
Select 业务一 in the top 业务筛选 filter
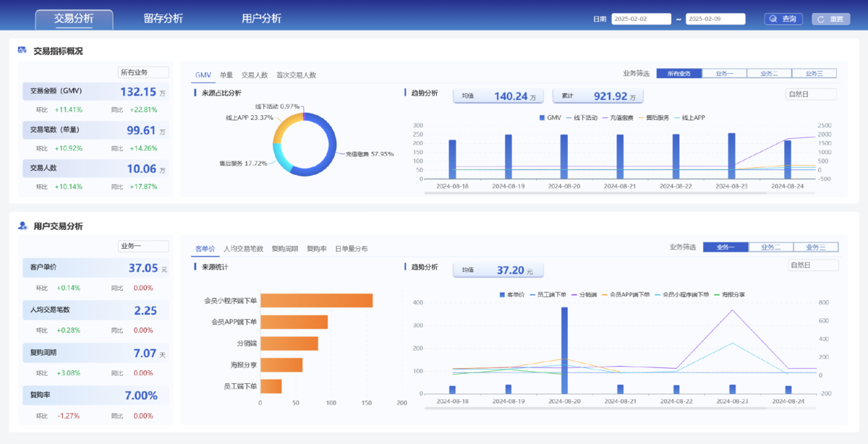[x=724, y=73]
